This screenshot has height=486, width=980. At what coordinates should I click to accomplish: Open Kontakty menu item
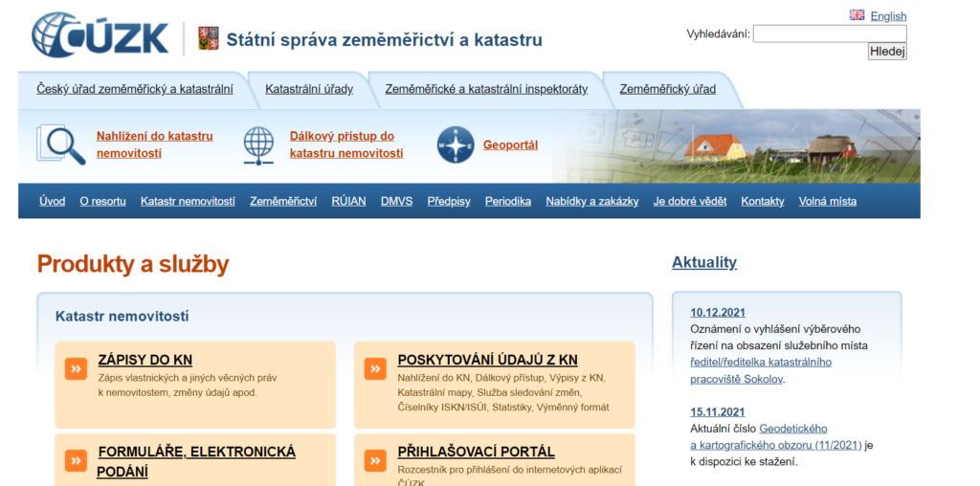pos(763,201)
